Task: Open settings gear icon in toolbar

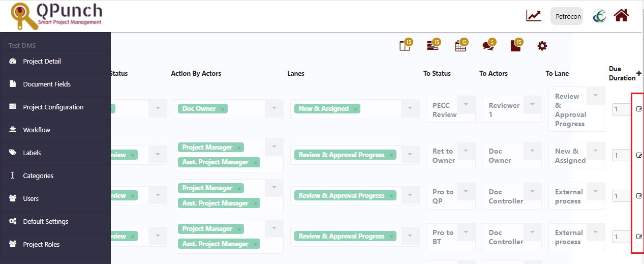Action: point(542,46)
